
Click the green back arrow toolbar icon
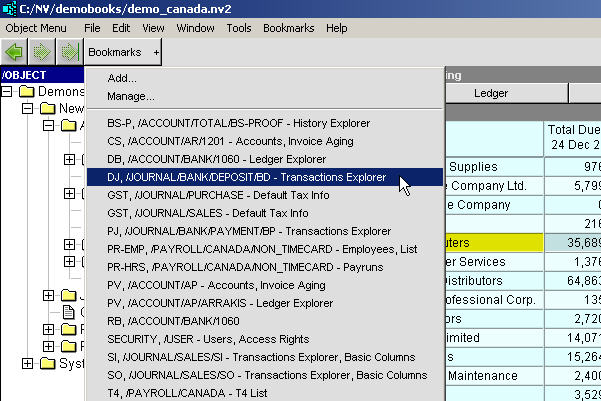pyautogui.click(x=14, y=50)
